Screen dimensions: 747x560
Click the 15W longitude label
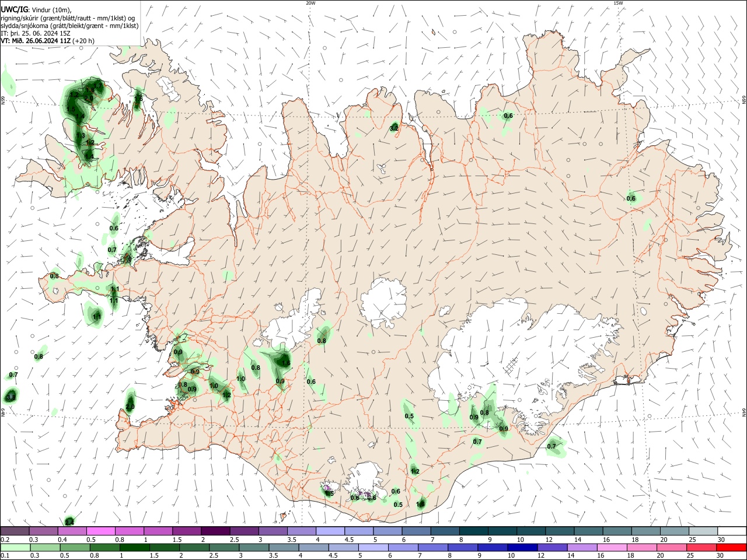click(618, 3)
